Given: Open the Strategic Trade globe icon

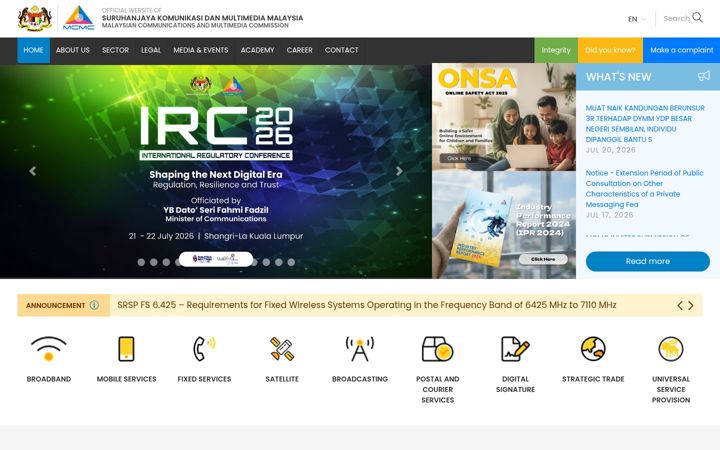Looking at the screenshot, I should [x=593, y=349].
